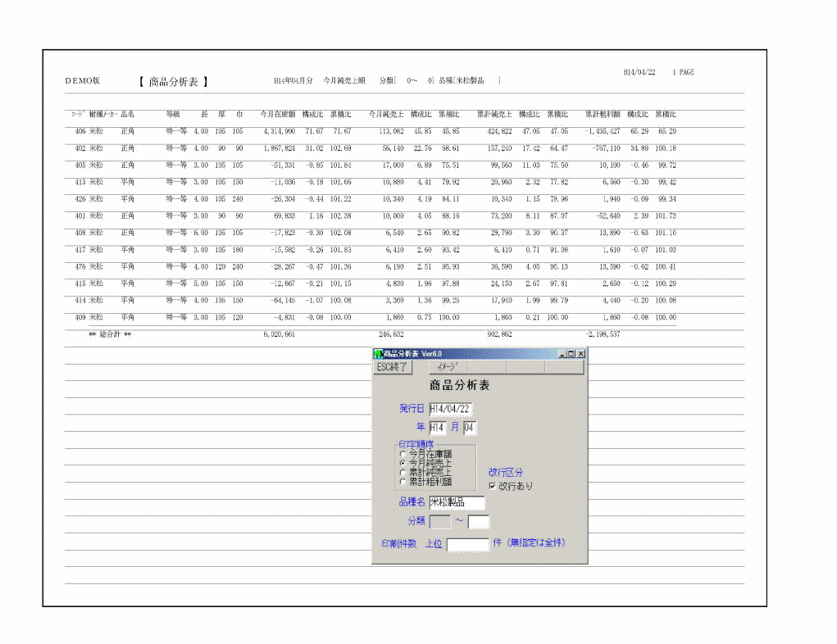Image resolution: width=837 pixels, height=644 pixels.
Task: Click the 今月純売上 column header
Action: click(386, 114)
